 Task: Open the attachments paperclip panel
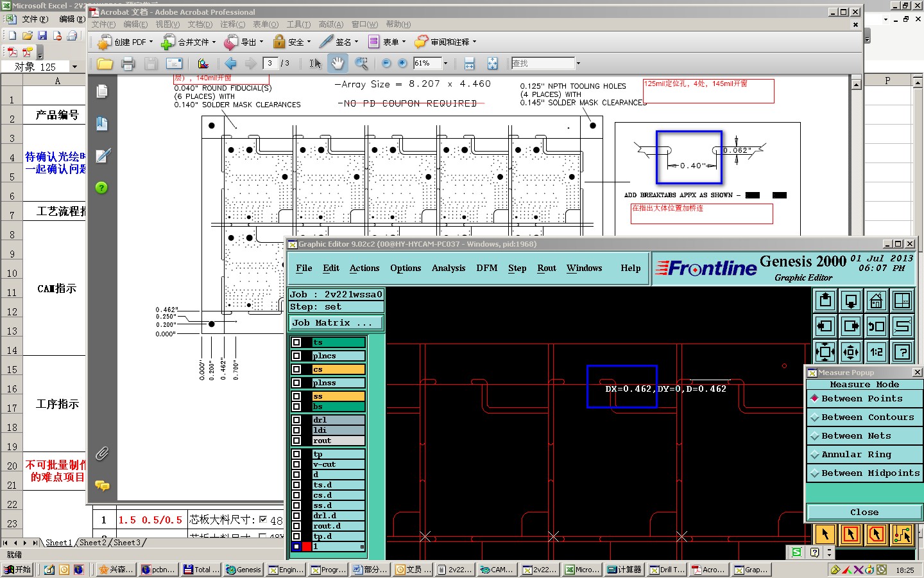102,453
